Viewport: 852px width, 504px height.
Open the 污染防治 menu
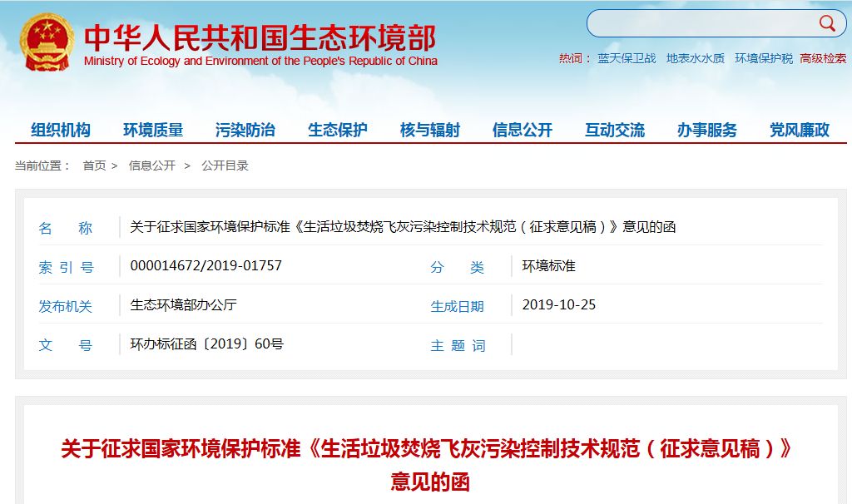coord(245,130)
